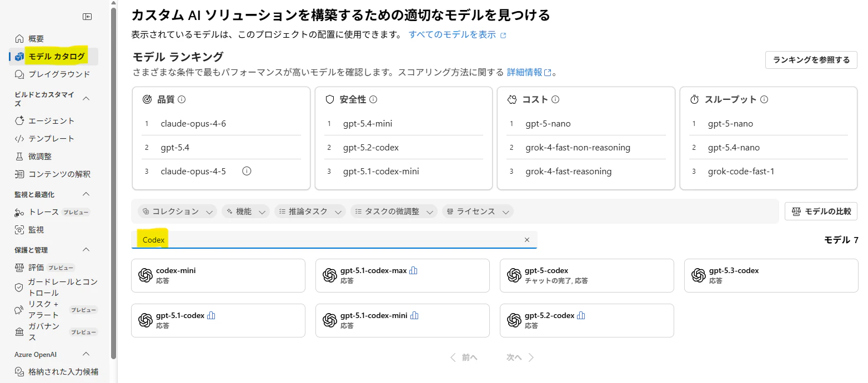Open the gpt-5-codex model card
This screenshot has width=868, height=383.
[x=587, y=275]
